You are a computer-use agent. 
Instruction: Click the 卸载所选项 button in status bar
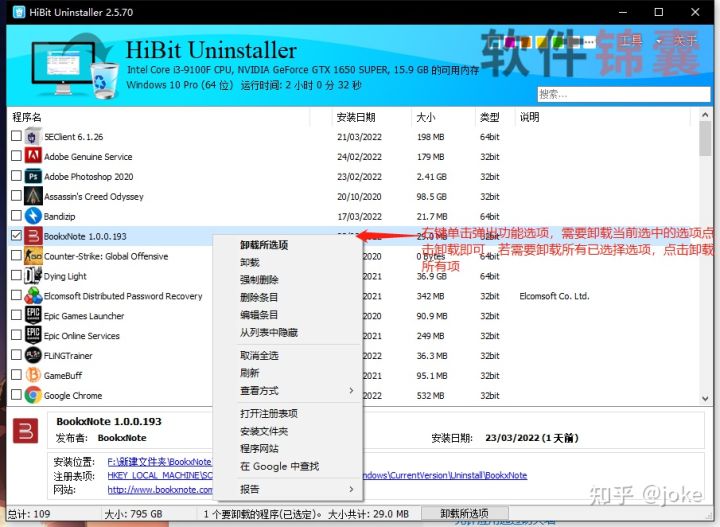(464, 513)
